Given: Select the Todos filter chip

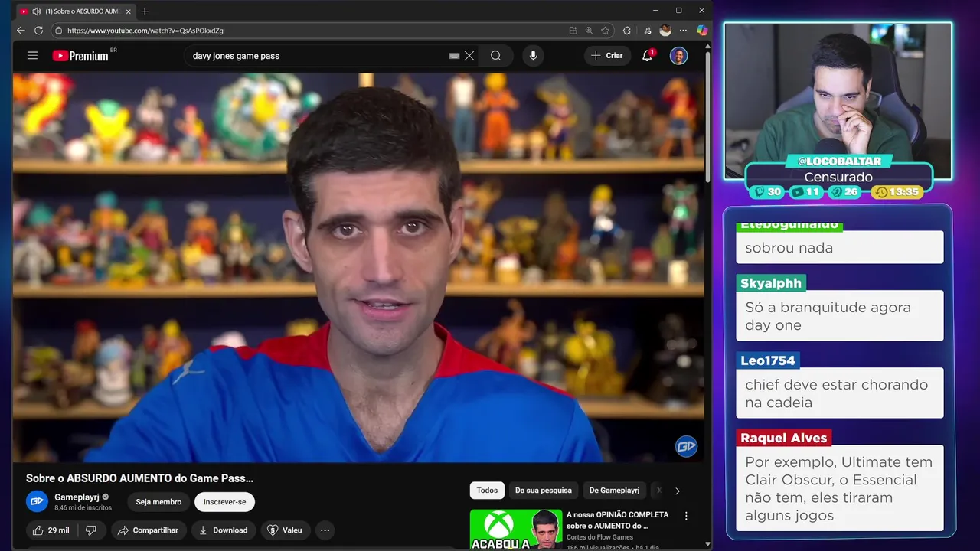Looking at the screenshot, I should (x=487, y=491).
